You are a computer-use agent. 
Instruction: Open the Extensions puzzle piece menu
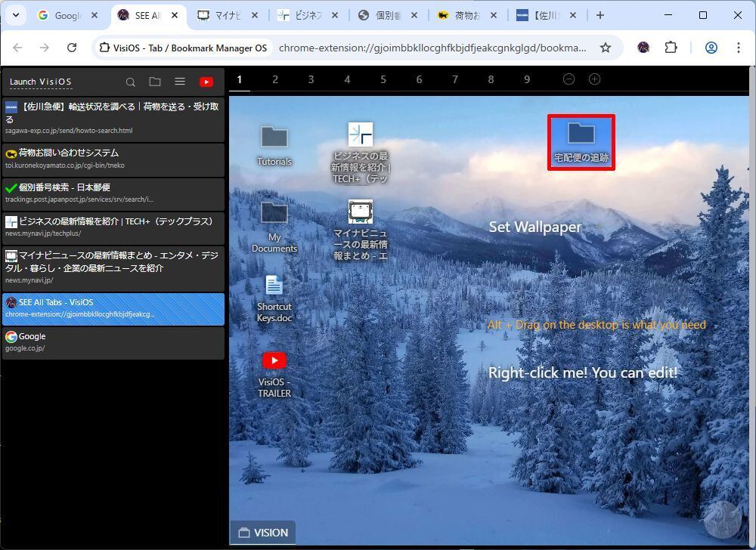[671, 47]
